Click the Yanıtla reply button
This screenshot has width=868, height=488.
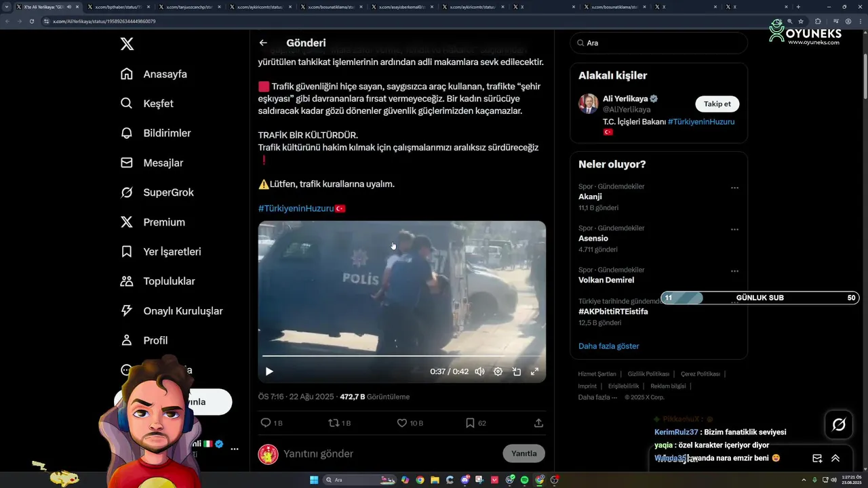(524, 453)
